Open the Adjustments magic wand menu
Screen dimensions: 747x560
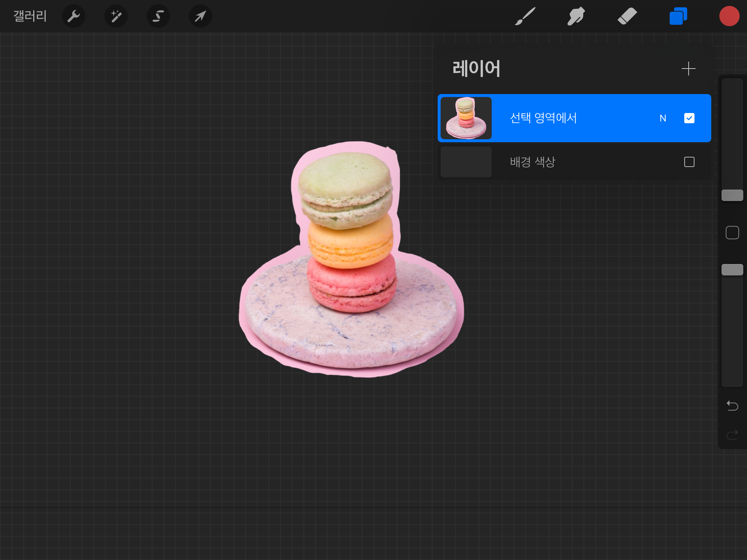pyautogui.click(x=116, y=16)
